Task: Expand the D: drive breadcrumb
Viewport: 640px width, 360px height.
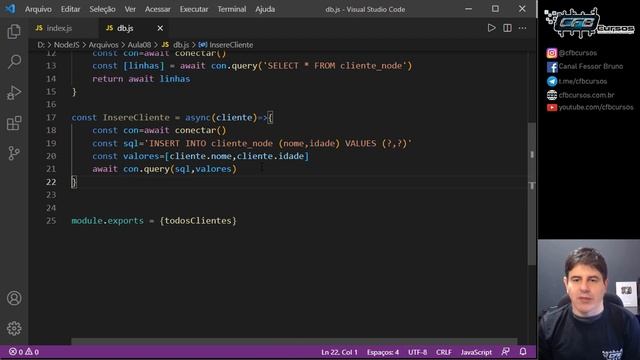Action: click(x=41, y=45)
